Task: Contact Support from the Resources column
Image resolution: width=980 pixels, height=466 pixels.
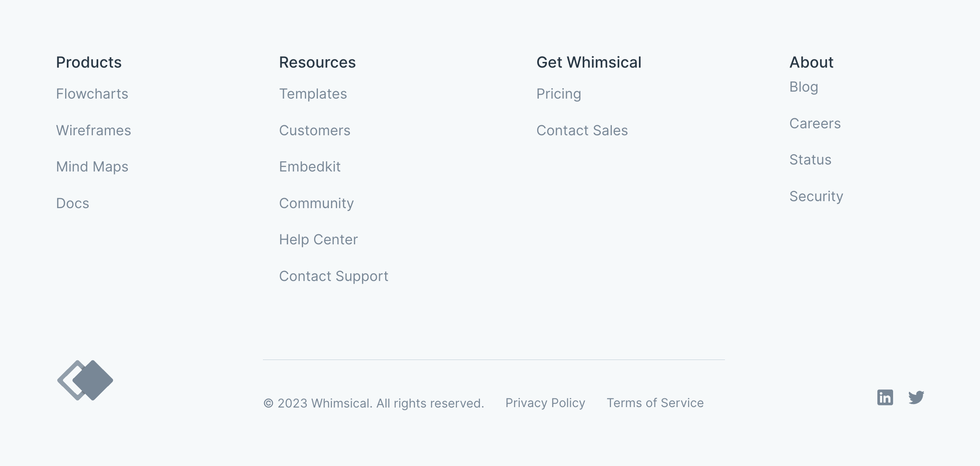Action: (x=334, y=276)
